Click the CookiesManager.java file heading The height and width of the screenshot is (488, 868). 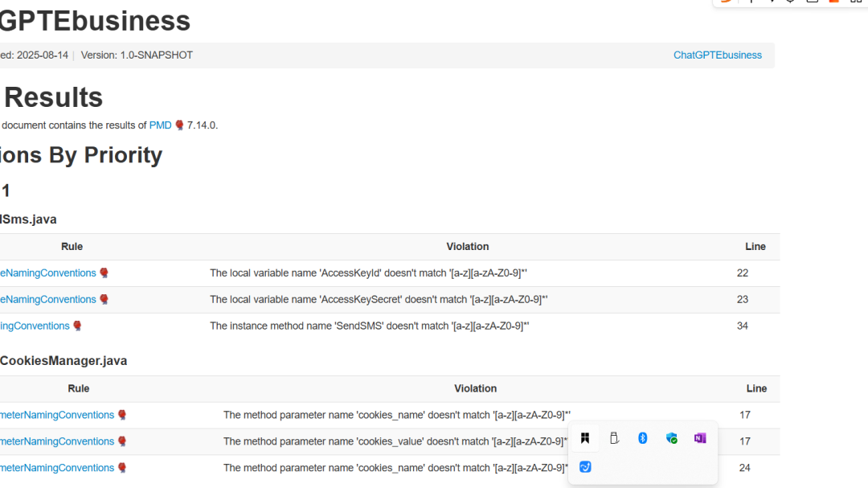click(x=63, y=361)
